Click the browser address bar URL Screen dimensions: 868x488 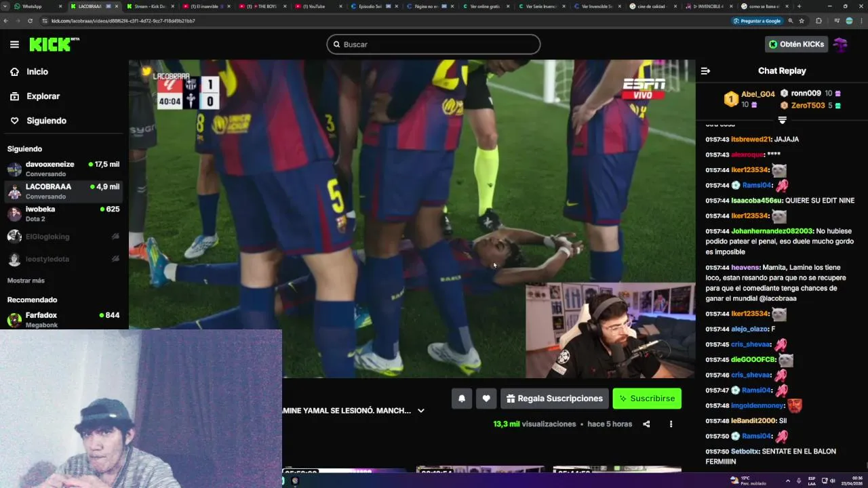[x=123, y=21]
